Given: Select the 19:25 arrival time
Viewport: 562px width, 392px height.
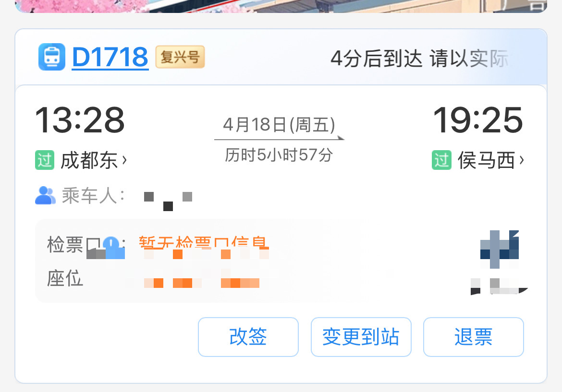Looking at the screenshot, I should pos(478,120).
